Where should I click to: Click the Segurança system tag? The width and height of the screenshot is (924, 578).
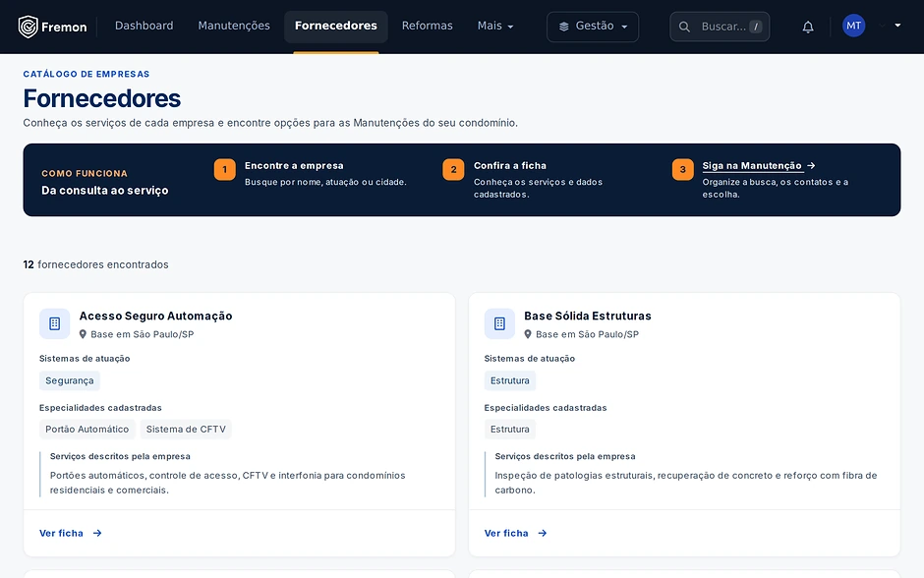pos(70,380)
